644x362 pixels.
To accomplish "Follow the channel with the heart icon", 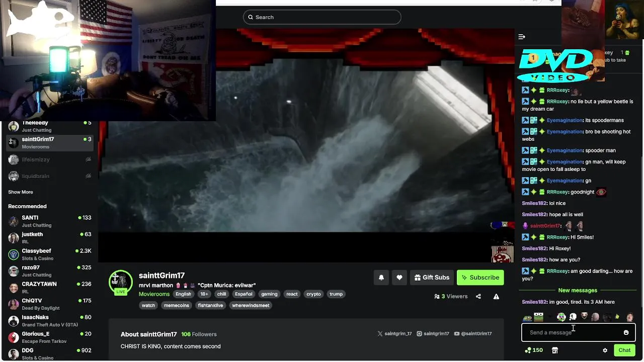I will pyautogui.click(x=399, y=278).
